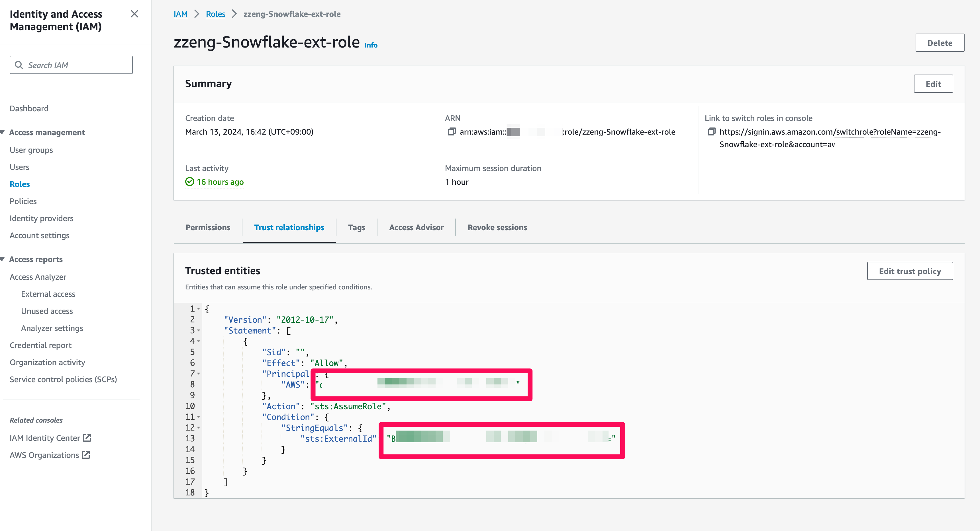Screen dimensions: 980x531
Task: Open AWS Organizations via its external link icon
Action: pos(86,455)
